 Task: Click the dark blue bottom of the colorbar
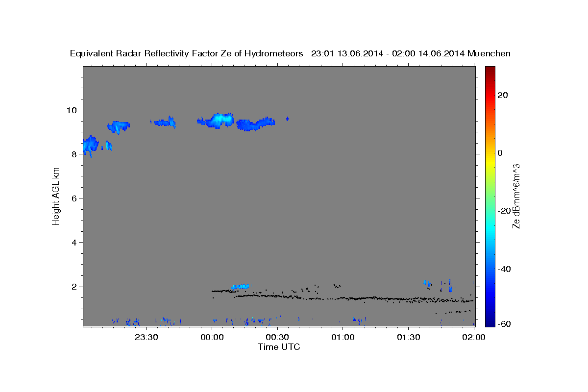pyautogui.click(x=490, y=322)
